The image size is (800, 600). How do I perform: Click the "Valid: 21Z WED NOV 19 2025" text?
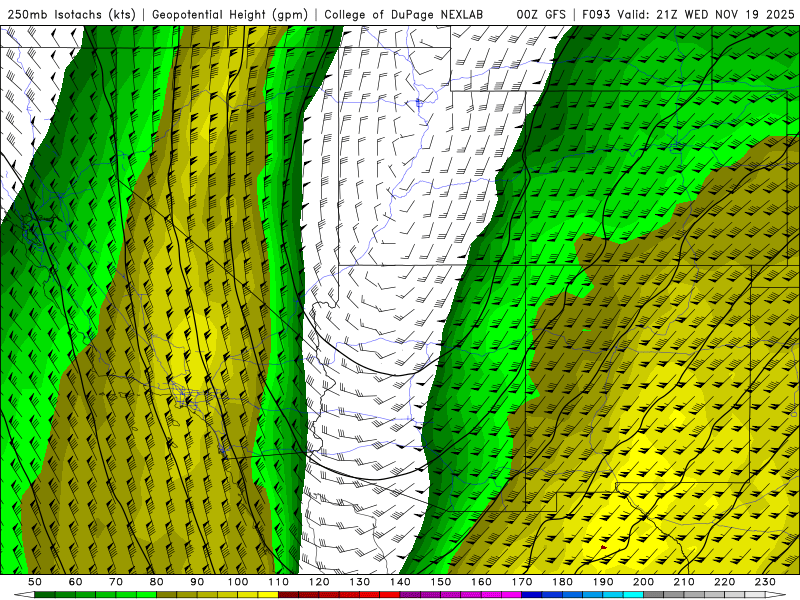[x=706, y=15]
